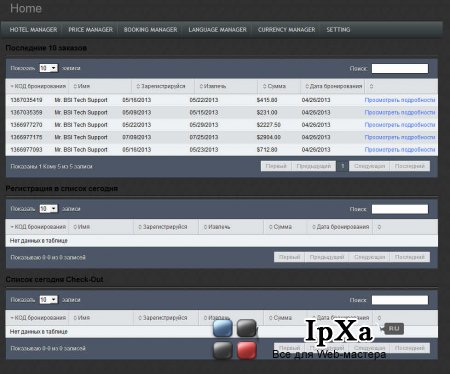Sort Список сегодня Check-Out by КОД бронирования
450x374 pixels.
click(38, 318)
